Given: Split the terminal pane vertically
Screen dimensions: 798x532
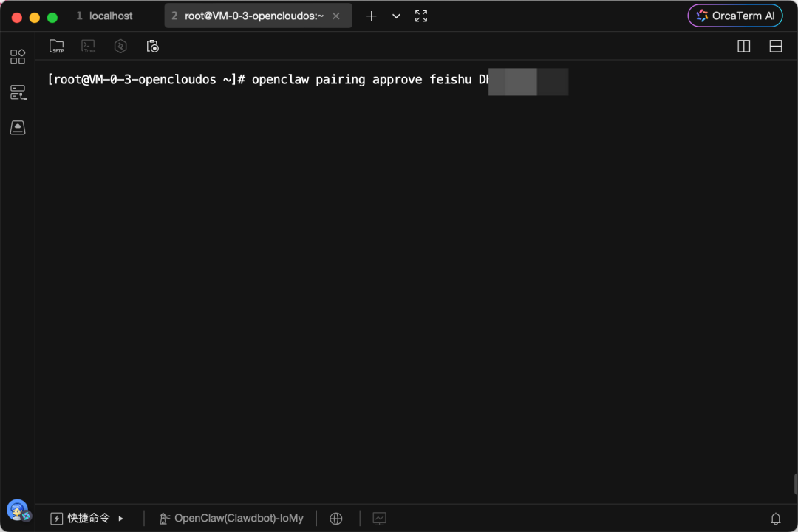Looking at the screenshot, I should tap(743, 47).
